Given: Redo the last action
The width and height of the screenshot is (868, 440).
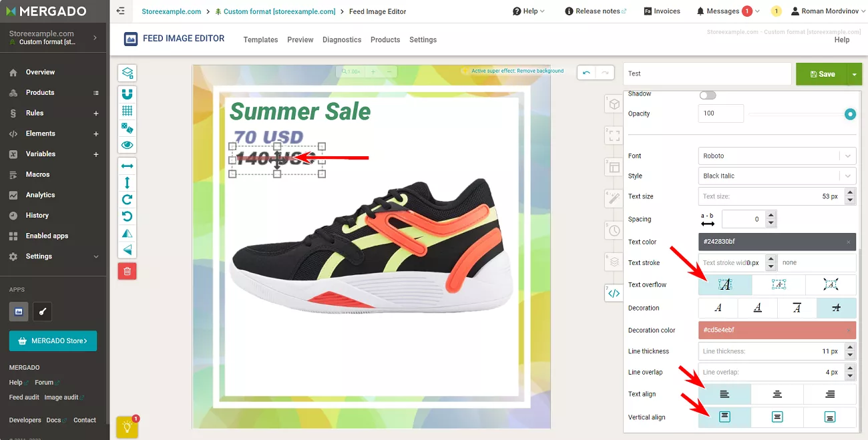Looking at the screenshot, I should pos(605,73).
